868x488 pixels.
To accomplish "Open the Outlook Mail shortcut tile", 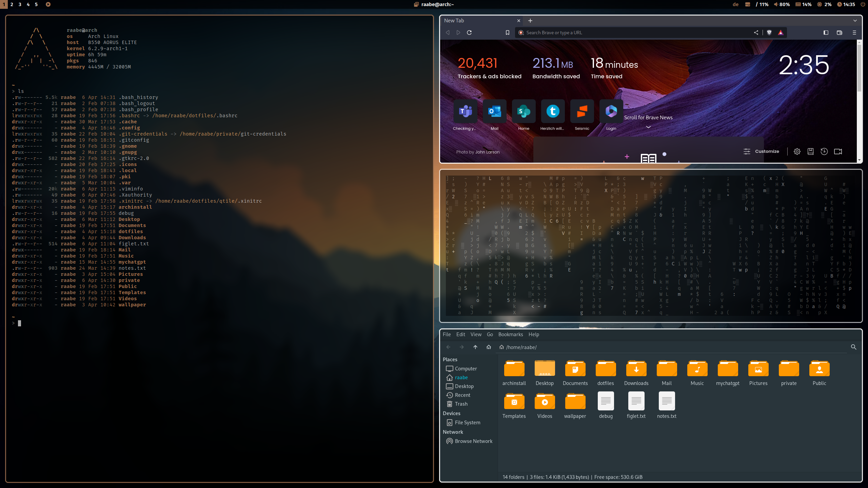I will [x=494, y=111].
